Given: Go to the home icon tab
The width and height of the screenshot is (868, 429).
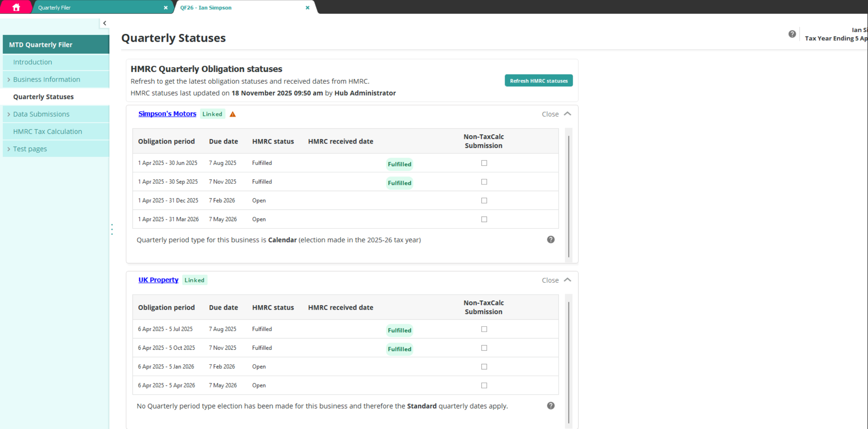Looking at the screenshot, I should point(16,7).
